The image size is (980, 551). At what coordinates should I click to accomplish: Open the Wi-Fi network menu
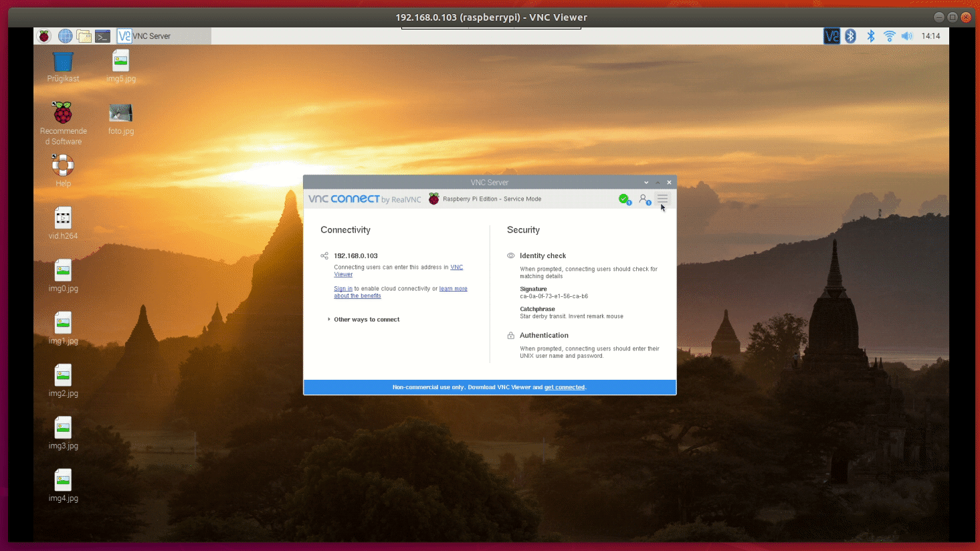(889, 36)
